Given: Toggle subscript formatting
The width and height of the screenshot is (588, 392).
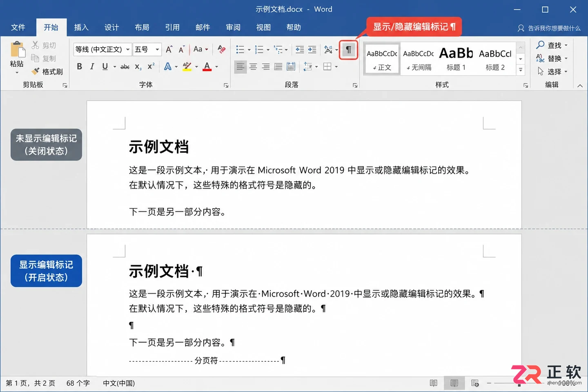Looking at the screenshot, I should click(x=138, y=67).
